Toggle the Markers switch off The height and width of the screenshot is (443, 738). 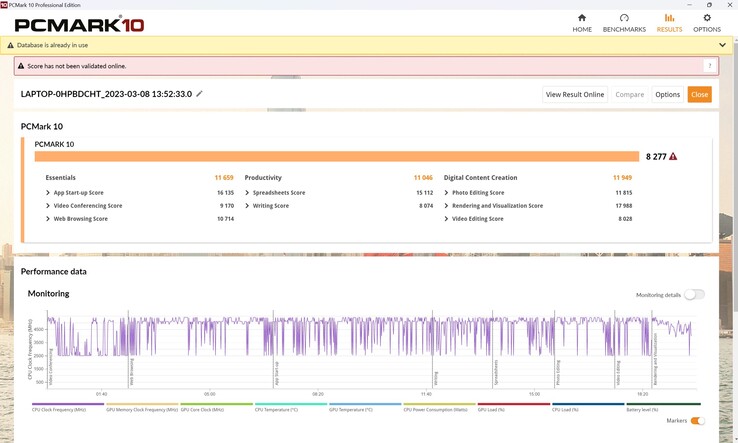[698, 420]
